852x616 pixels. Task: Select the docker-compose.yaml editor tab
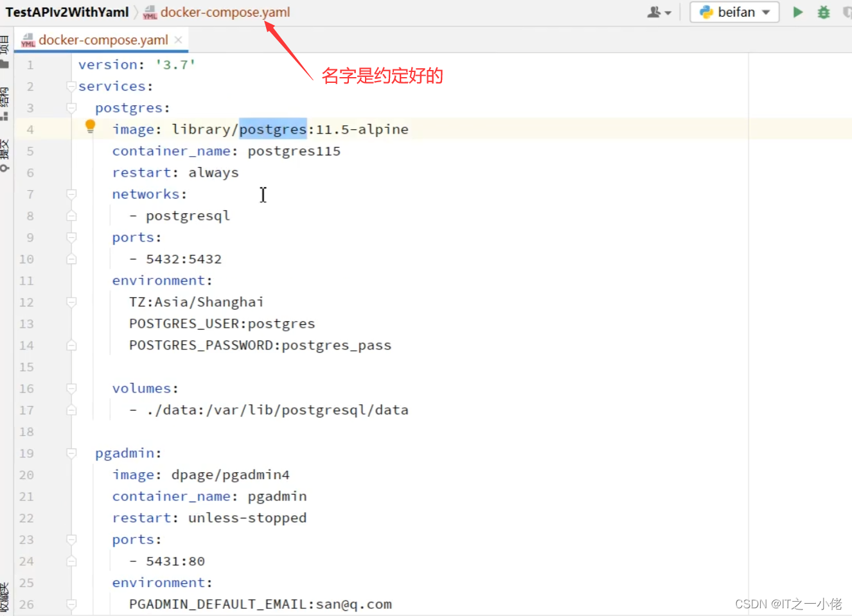[x=103, y=40]
